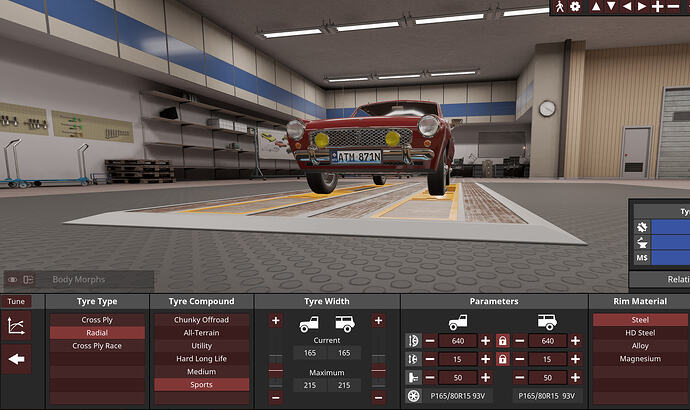Select Alloy rim material

[640, 346]
